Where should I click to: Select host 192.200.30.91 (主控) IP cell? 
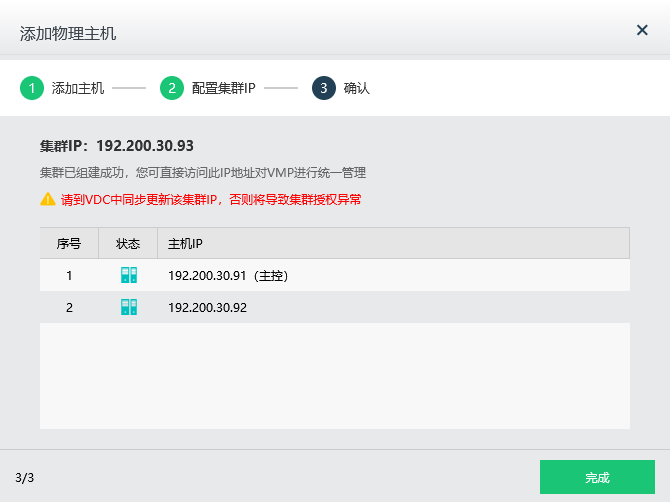[228, 275]
